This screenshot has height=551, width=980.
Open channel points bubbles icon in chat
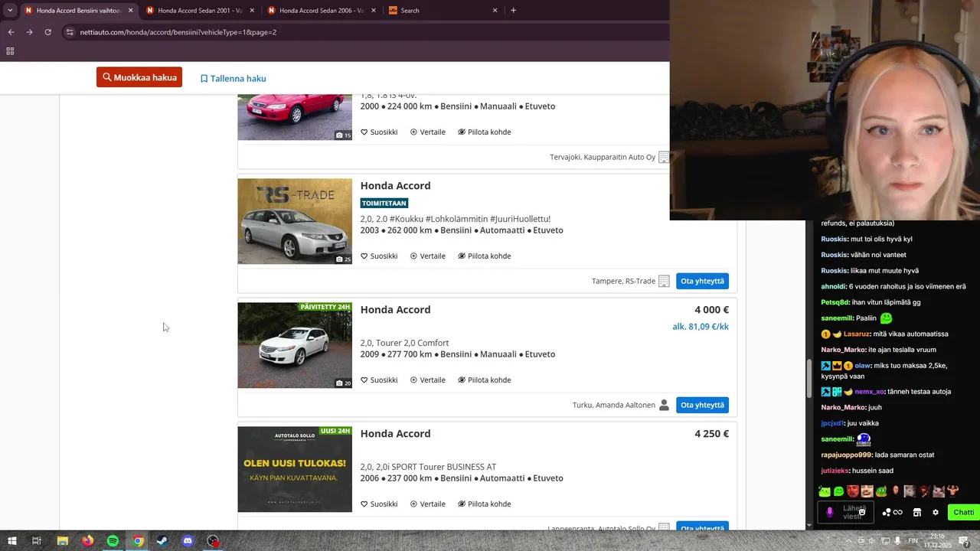pos(887,512)
